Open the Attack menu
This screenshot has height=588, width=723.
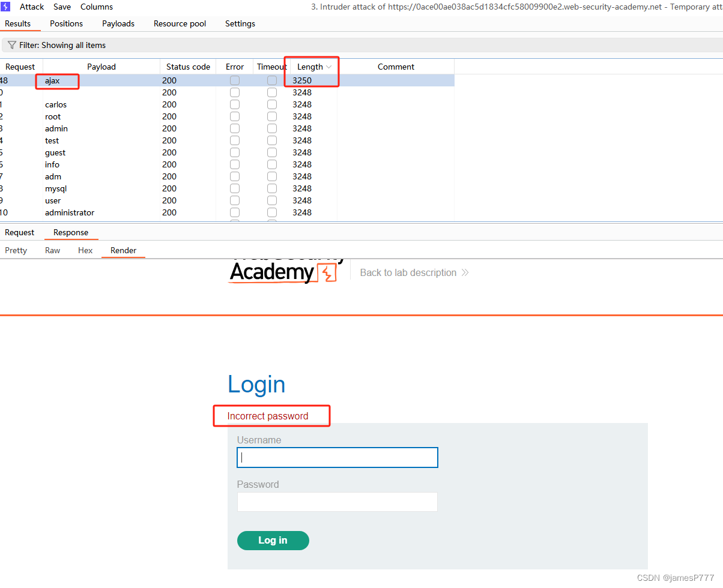(31, 7)
